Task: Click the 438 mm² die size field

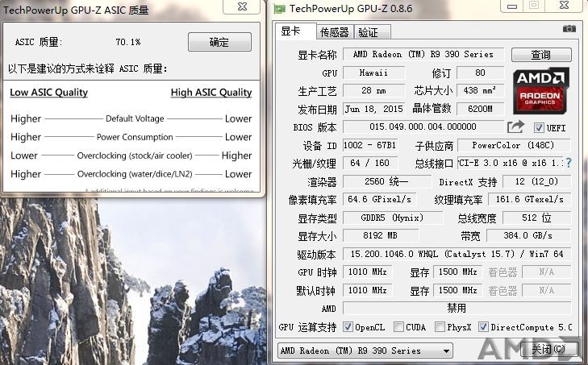Action: [x=481, y=91]
